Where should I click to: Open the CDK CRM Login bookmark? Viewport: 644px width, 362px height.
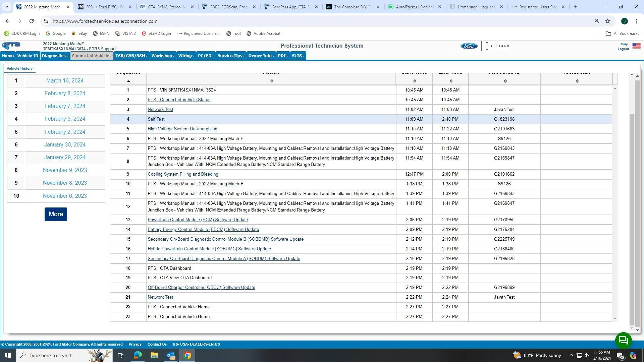pos(22,34)
